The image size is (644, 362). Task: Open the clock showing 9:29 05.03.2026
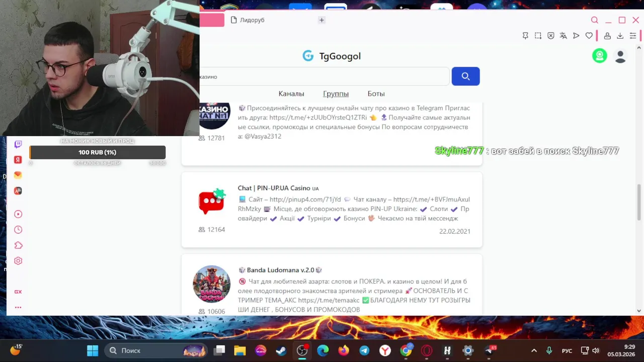(x=621, y=350)
